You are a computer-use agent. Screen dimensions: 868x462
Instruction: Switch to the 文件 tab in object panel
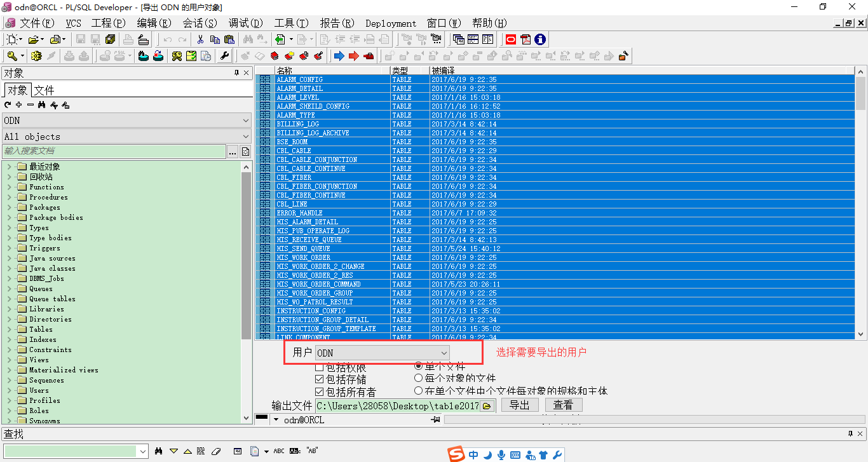44,90
